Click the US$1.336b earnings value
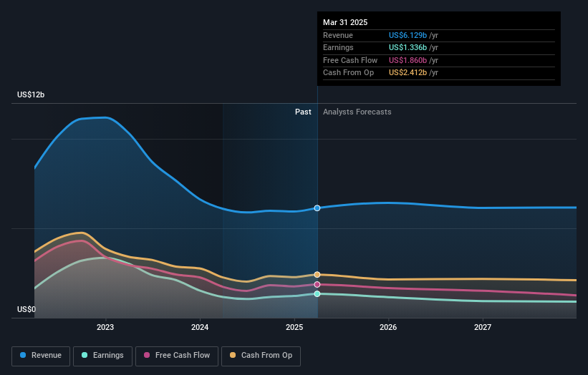The image size is (588, 375). [408, 47]
